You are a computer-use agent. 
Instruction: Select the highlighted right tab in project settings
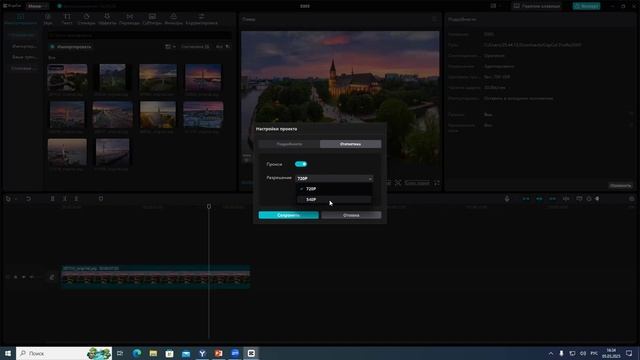(351, 144)
